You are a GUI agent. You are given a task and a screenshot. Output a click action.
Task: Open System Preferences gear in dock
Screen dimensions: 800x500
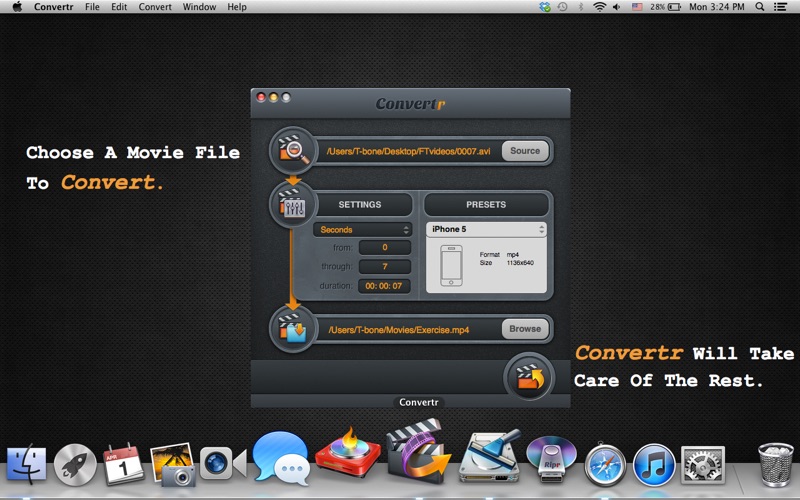703,464
